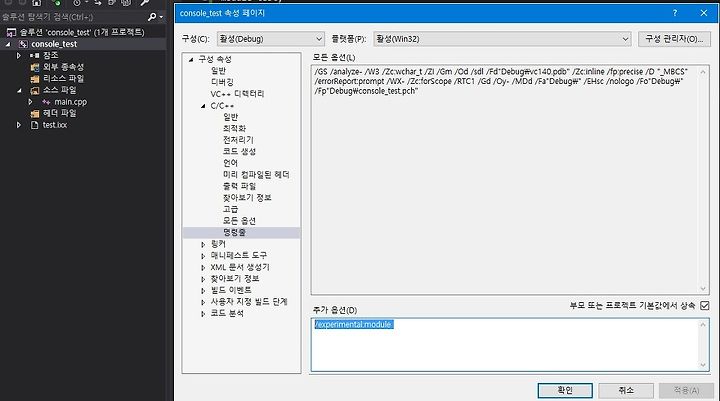This screenshot has width=720, height=401.
Task: Click the 소스 파일 folder icon
Action: 34,90
